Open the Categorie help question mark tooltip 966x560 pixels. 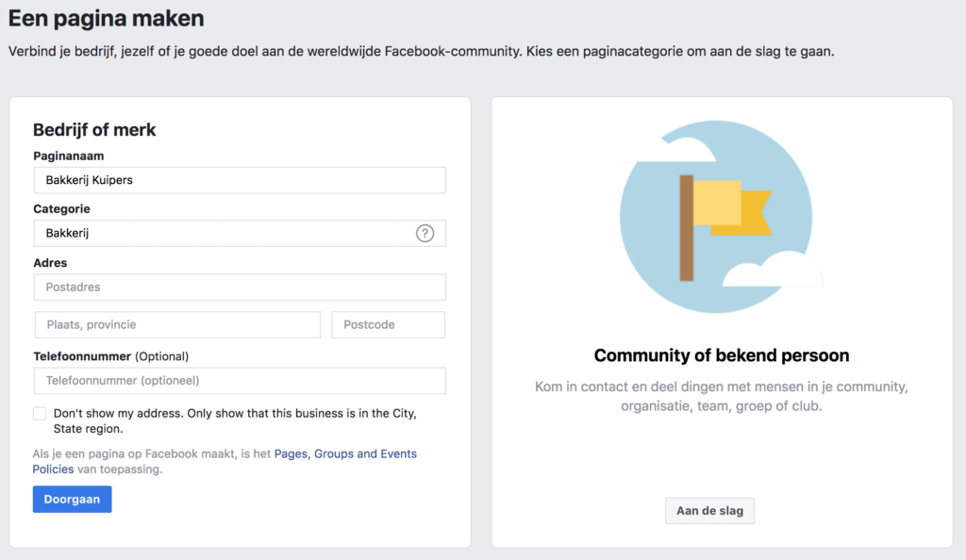425,233
